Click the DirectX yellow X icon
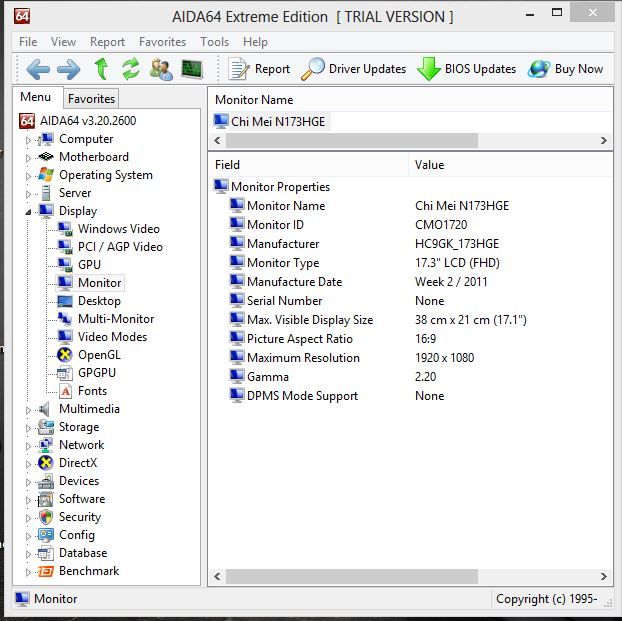The image size is (622, 621). (46, 463)
